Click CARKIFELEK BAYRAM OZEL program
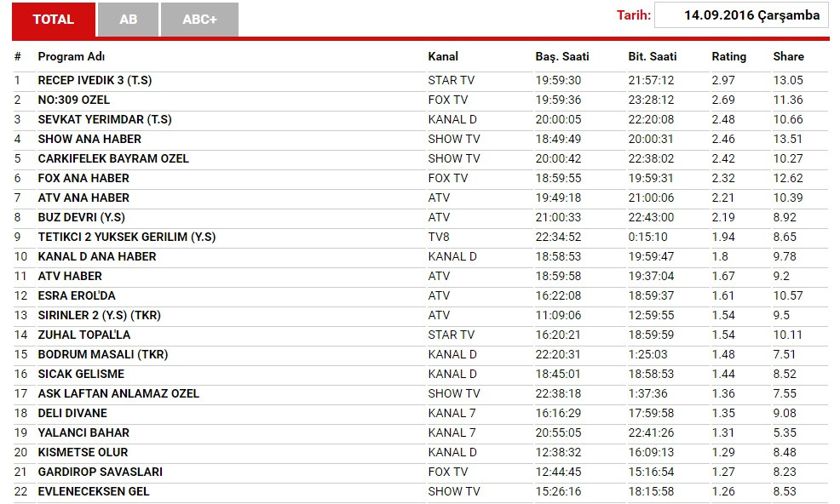Viewport: 840px width, 504px height. tap(113, 158)
